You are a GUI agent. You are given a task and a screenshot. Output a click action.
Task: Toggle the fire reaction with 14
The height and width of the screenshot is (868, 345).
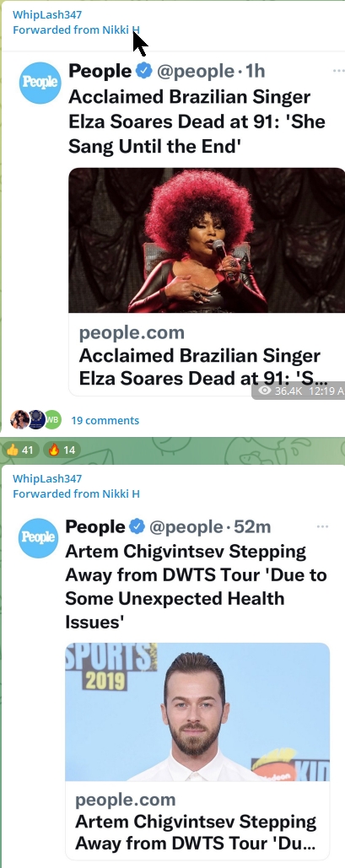click(62, 450)
